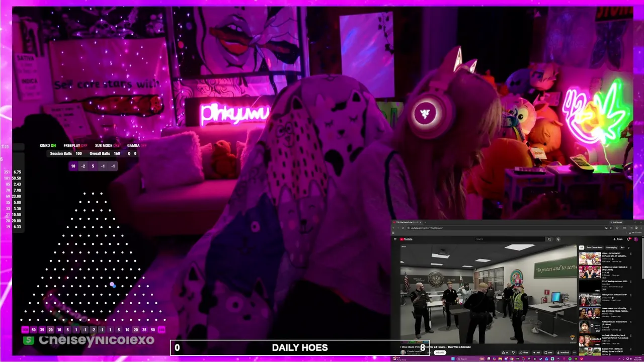The height and width of the screenshot is (362, 644).
Task: Click the GTA police station video player
Action: [488, 294]
